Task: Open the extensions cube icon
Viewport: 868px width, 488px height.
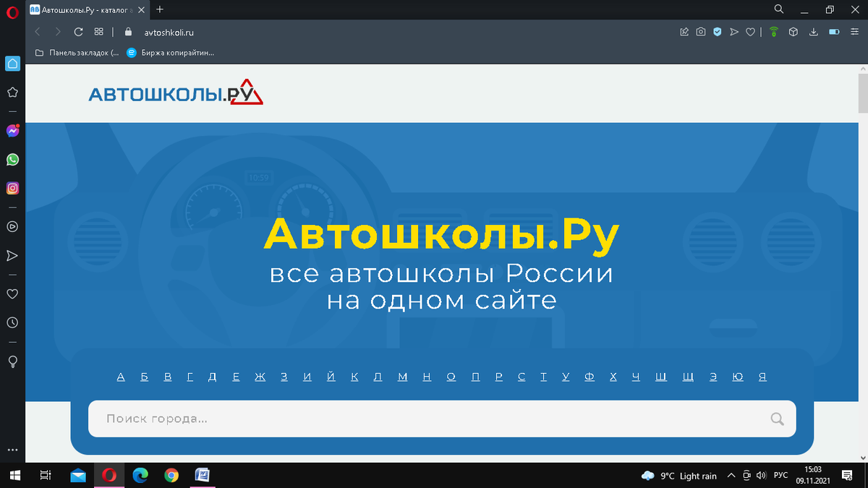Action: click(x=793, y=32)
